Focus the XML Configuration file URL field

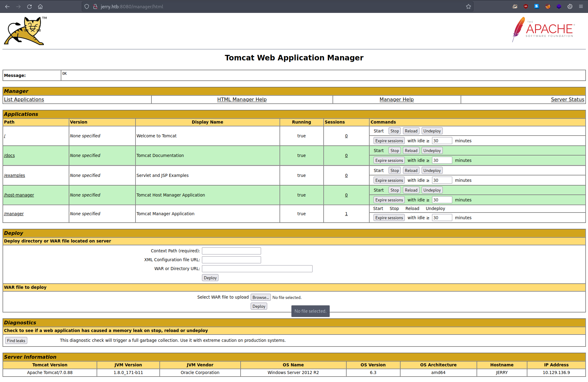231,260
